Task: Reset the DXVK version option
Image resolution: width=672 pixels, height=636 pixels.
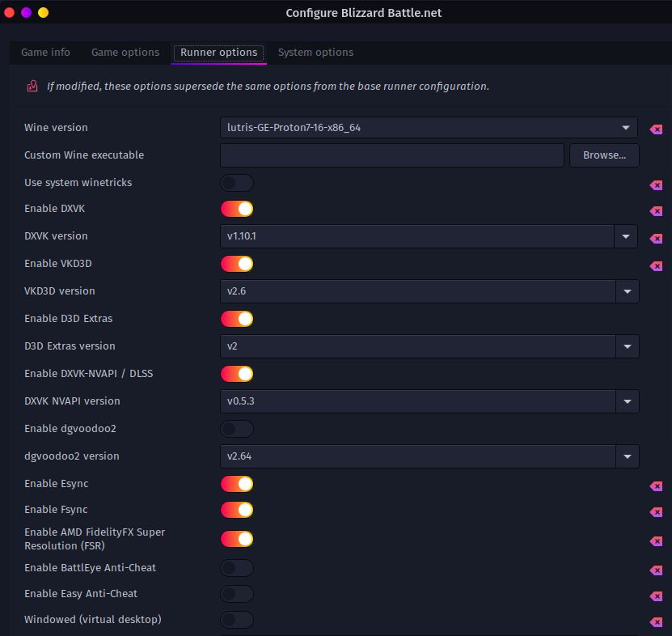Action: coord(656,239)
